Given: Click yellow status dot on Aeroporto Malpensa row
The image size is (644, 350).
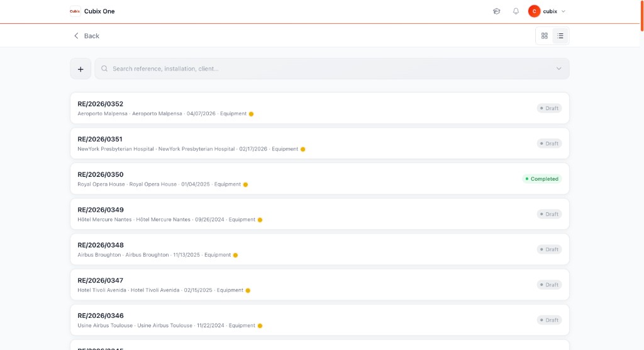Looking at the screenshot, I should [252, 114].
